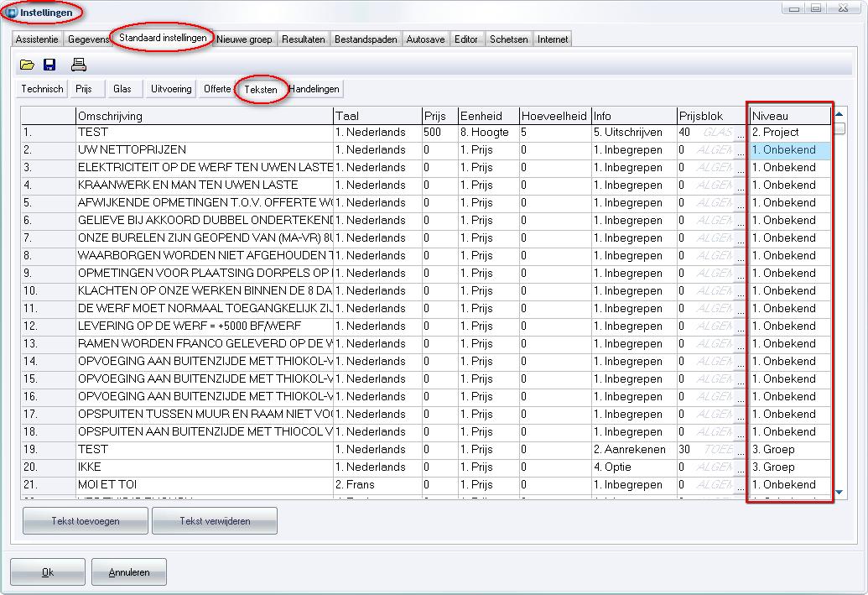Screen dimensions: 868x595
Task: Open the Resultaten tab
Action: [x=304, y=39]
